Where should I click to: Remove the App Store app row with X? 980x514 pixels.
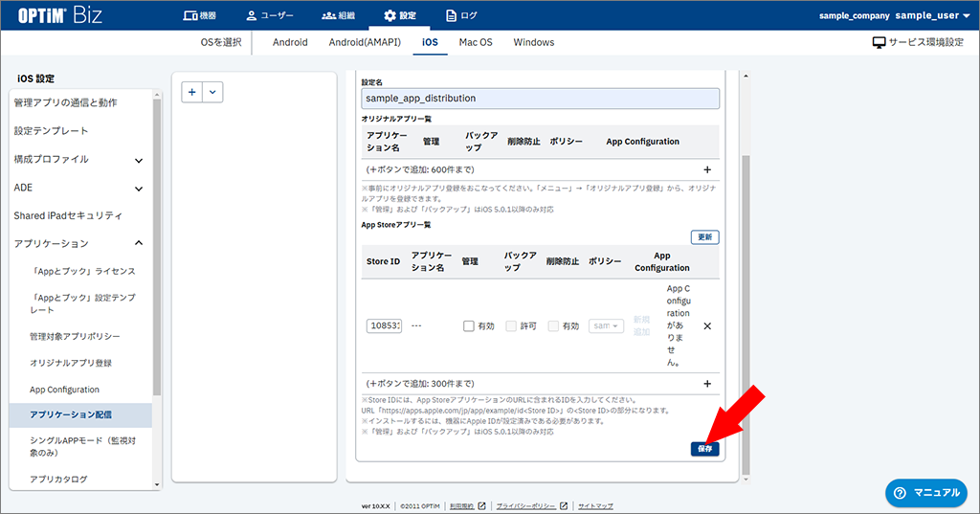click(x=707, y=326)
